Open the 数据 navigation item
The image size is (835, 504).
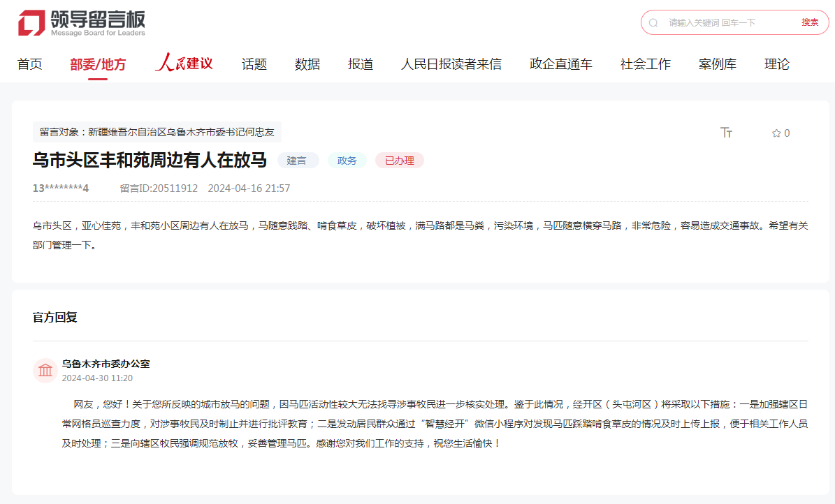[x=307, y=64]
